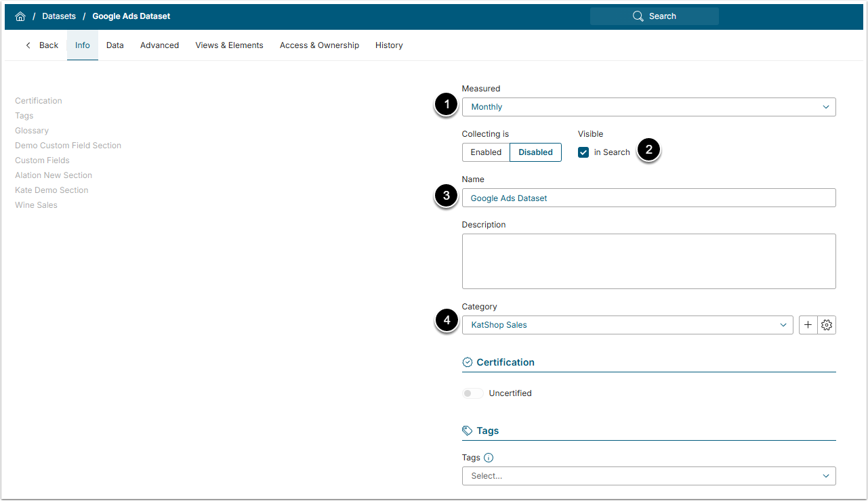
Task: Open Category settings gear icon
Action: [x=827, y=325]
